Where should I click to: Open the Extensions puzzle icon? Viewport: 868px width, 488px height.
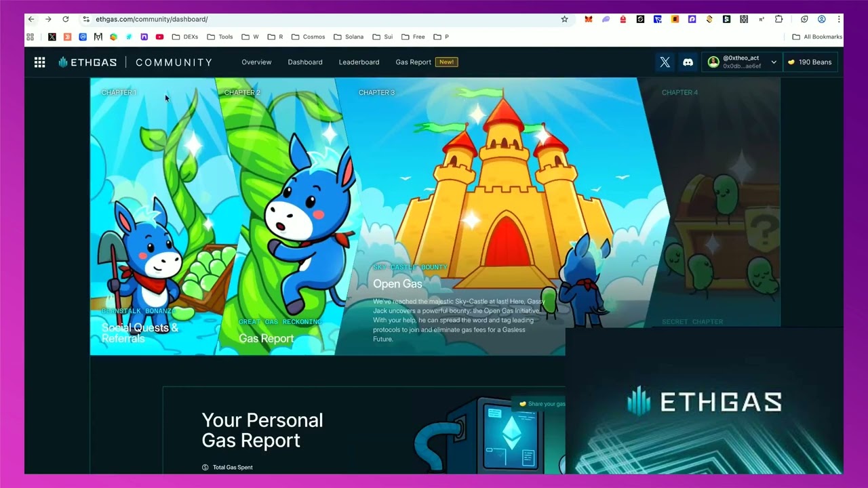pyautogui.click(x=778, y=19)
